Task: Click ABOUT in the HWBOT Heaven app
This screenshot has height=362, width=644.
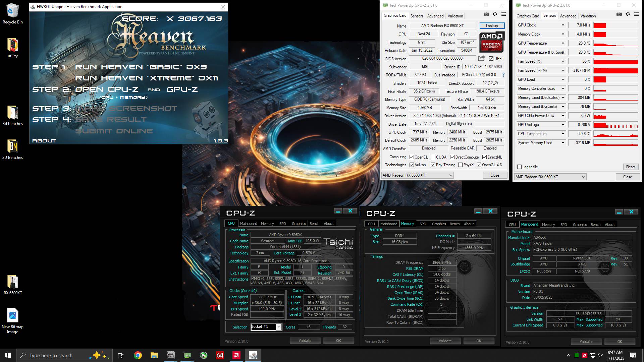Action: (44, 141)
